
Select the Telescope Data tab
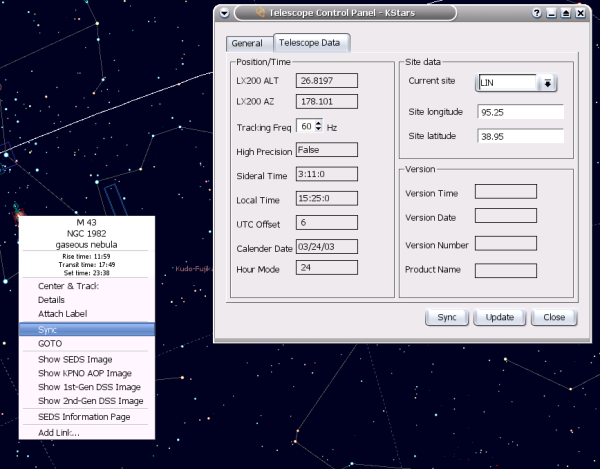(308, 43)
